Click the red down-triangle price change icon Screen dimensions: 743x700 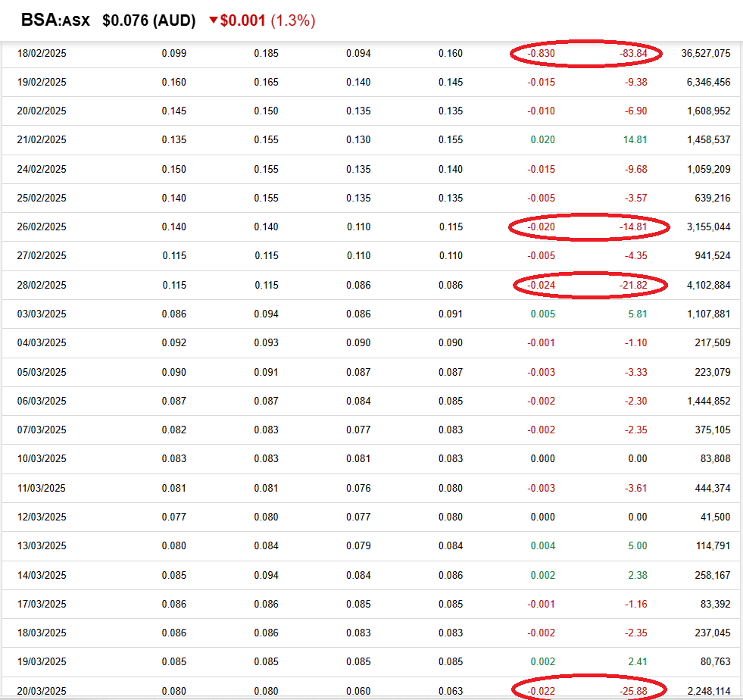click(213, 21)
